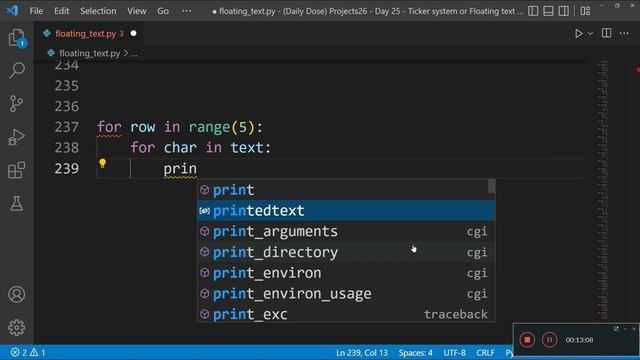
Task: Open the editor More Actions ellipsis
Action: click(x=624, y=33)
